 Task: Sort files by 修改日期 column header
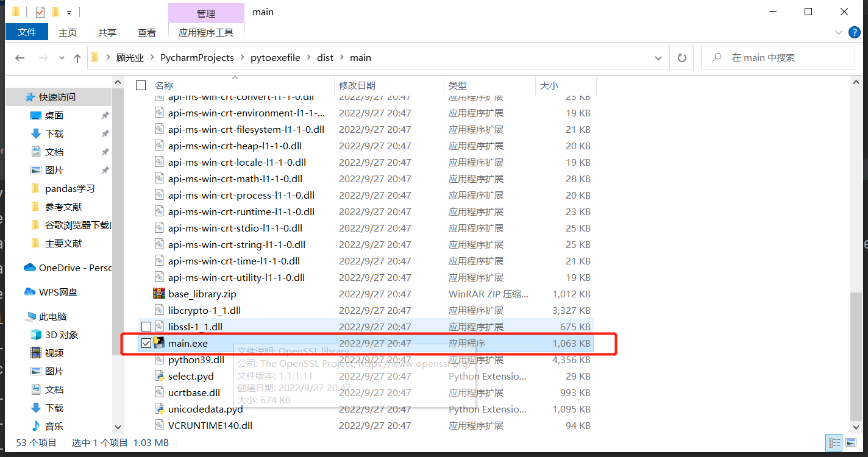point(357,85)
